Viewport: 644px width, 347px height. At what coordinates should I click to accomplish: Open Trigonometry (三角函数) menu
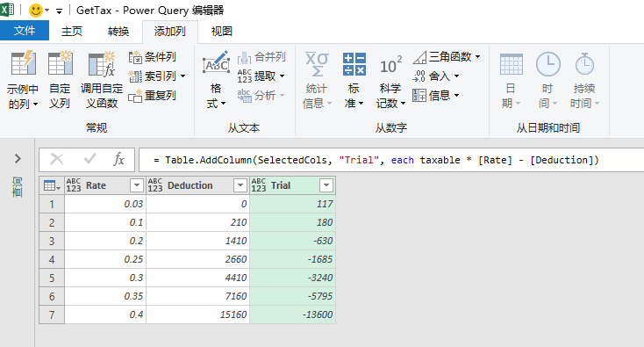[446, 57]
